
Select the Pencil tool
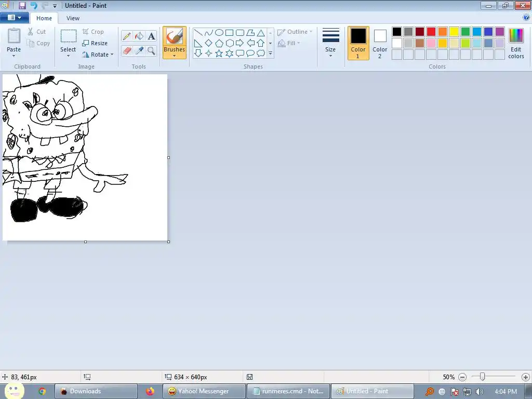point(127,36)
